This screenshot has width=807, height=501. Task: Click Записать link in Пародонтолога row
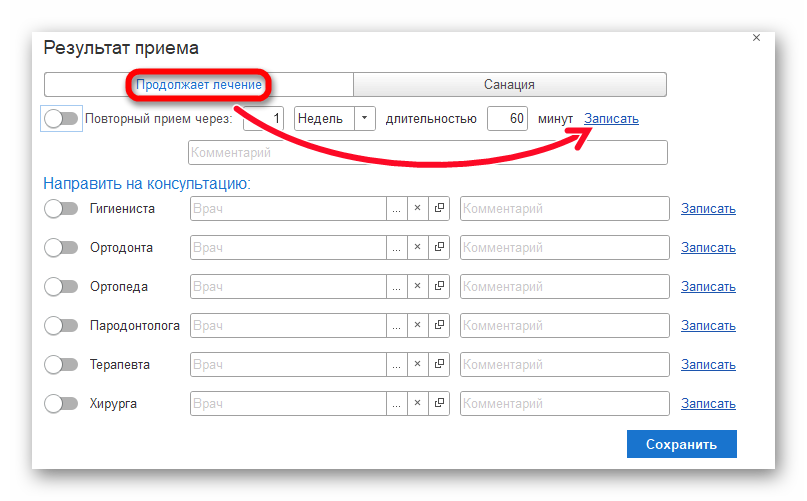(708, 325)
